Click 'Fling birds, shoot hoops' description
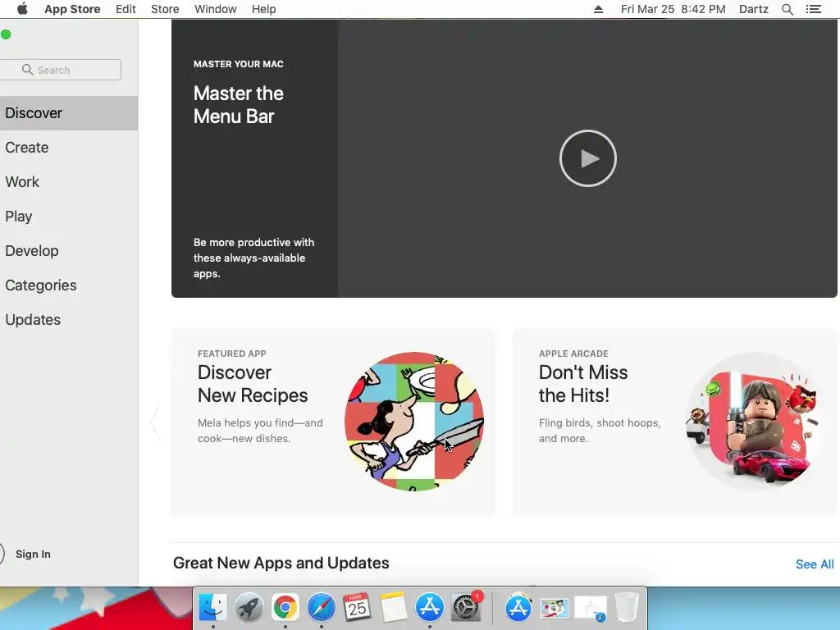 (600, 431)
